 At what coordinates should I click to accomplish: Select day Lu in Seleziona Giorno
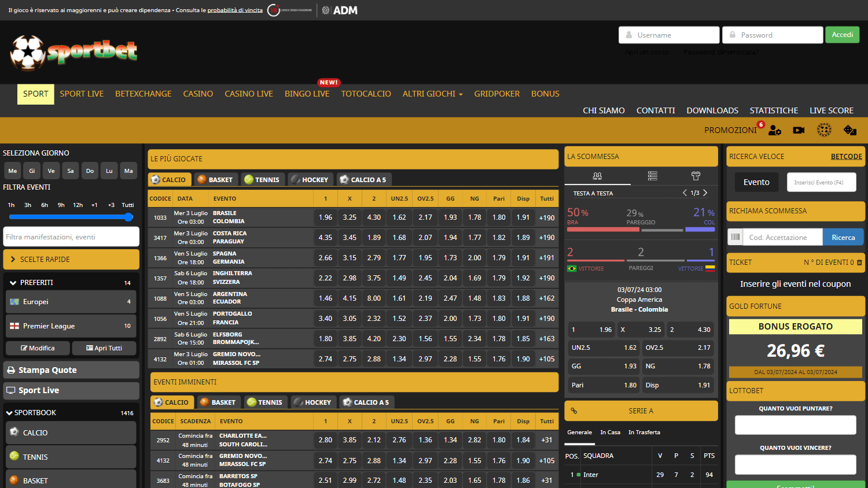(109, 171)
